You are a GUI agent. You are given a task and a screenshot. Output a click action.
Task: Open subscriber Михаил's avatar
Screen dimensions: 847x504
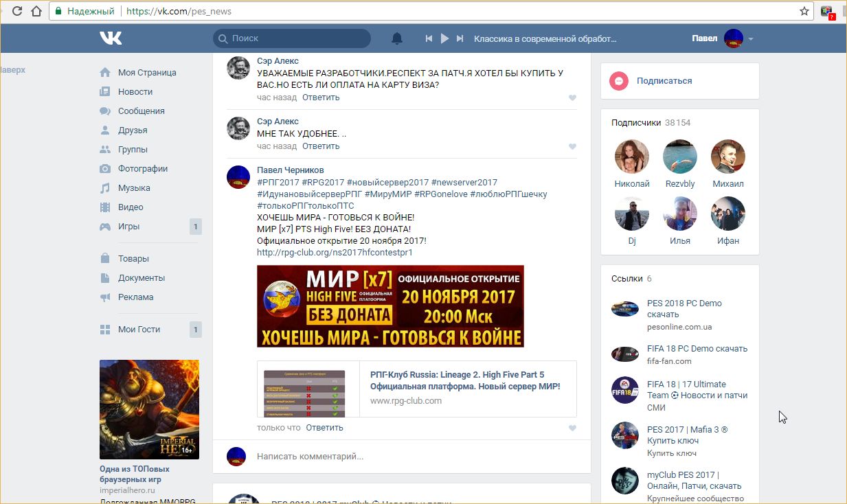(x=728, y=157)
